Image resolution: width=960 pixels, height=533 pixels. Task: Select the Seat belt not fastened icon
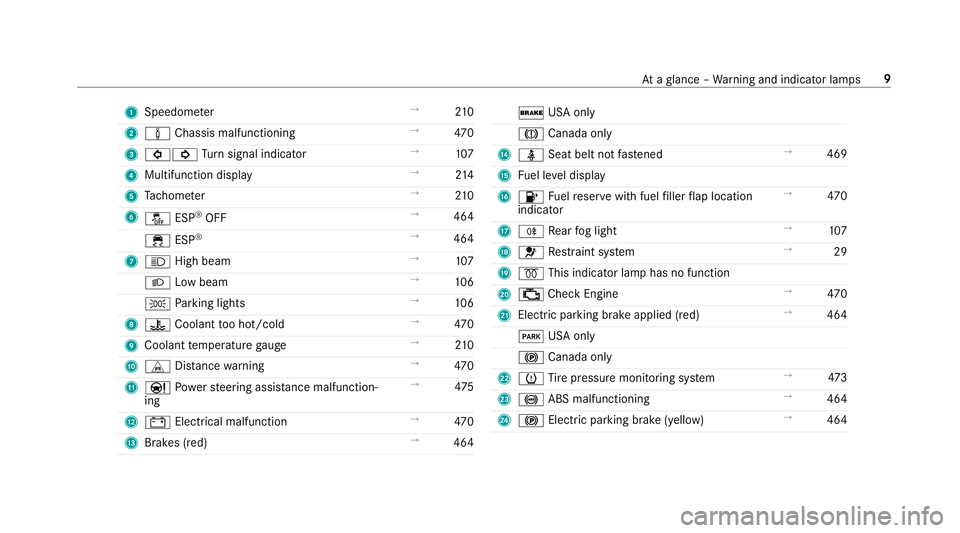tap(531, 155)
